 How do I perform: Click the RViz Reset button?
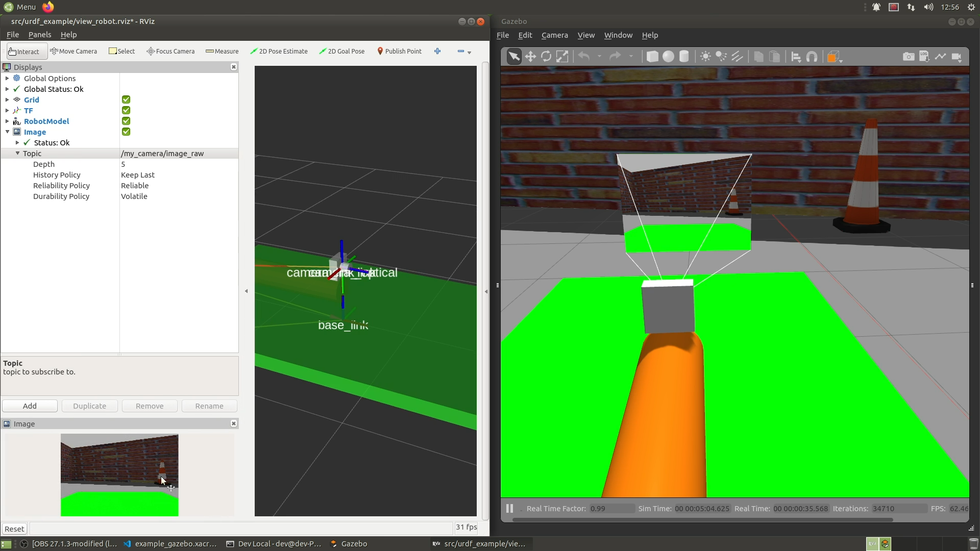click(x=14, y=529)
